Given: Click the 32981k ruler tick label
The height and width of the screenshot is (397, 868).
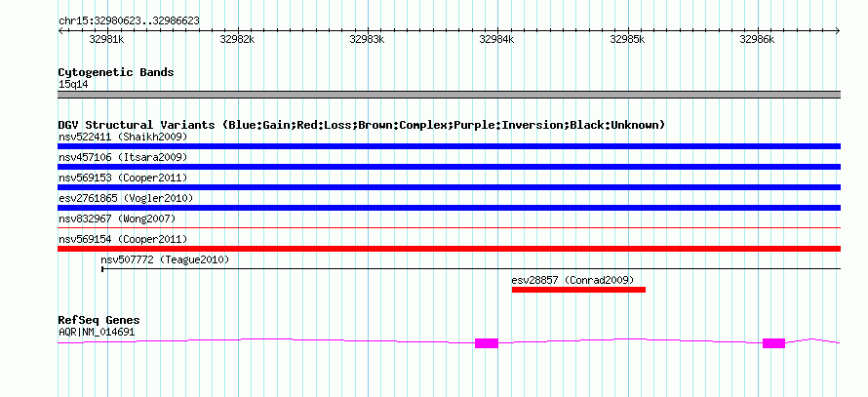Looking at the screenshot, I should coord(107,39).
